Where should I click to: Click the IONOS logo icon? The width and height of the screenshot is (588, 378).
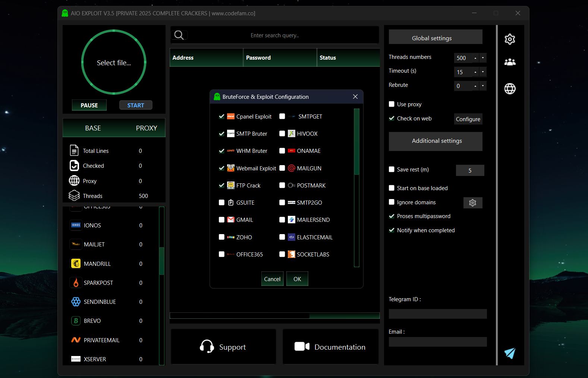[76, 225]
